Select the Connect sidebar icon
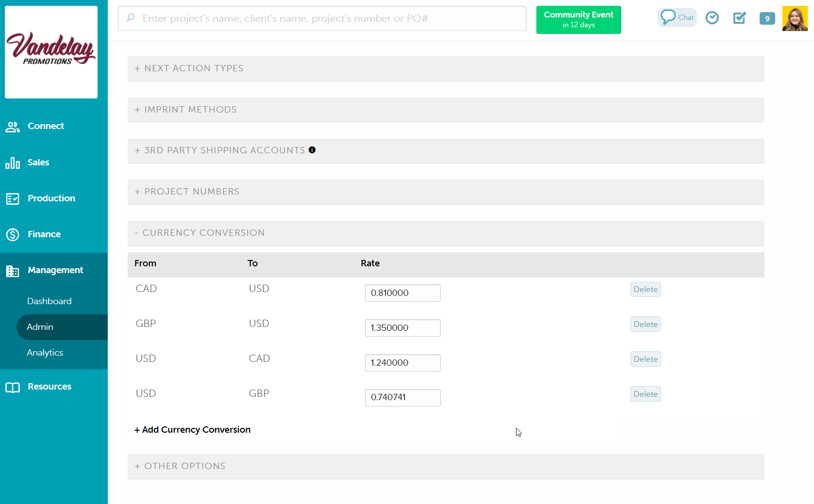 tap(13, 126)
